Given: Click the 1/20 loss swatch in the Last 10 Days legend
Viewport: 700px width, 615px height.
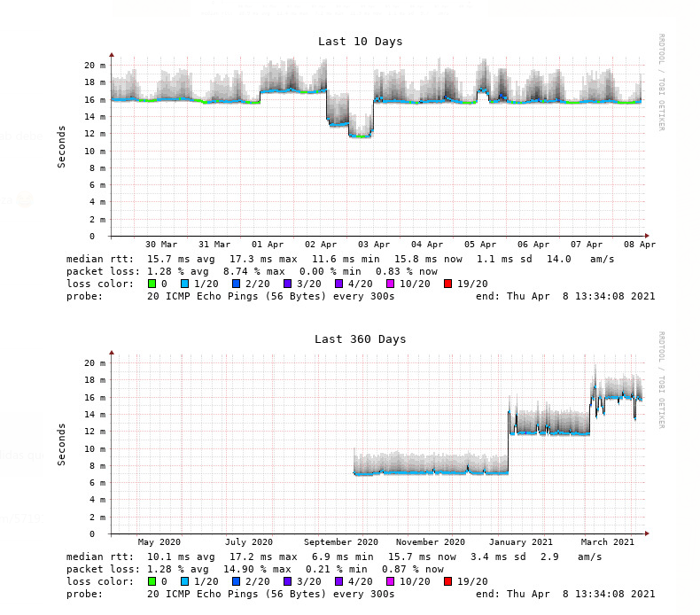Looking at the screenshot, I should point(185,284).
